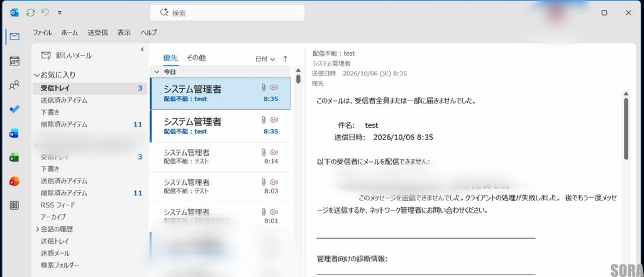Collapse the folder pane arrow
Screen dimensions: 644x277
point(142,49)
